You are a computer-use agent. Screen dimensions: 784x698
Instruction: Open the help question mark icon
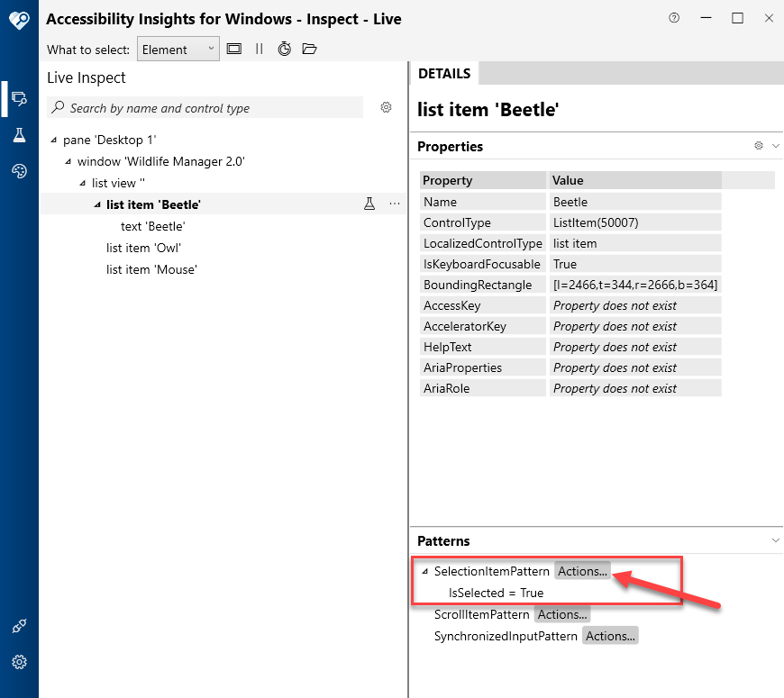674,19
